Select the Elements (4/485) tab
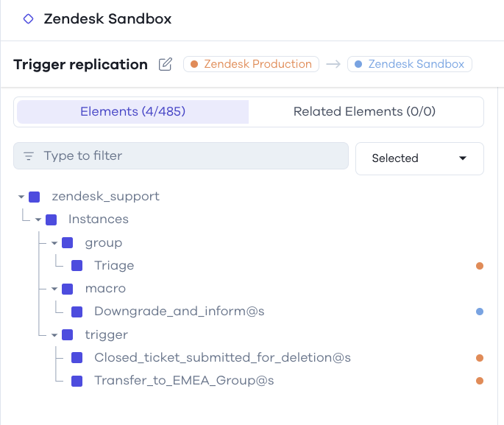504x425 pixels. [132, 112]
